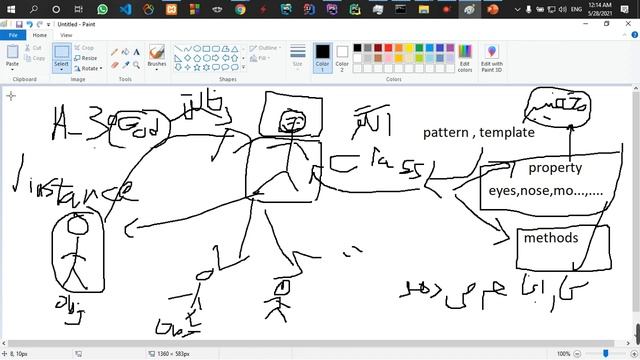Choose the Five-point star shape

tap(197, 67)
